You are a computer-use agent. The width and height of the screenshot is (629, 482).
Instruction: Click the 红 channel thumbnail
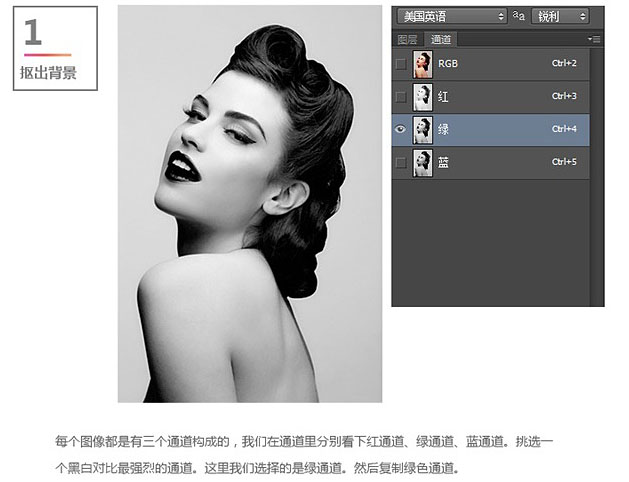click(x=422, y=97)
